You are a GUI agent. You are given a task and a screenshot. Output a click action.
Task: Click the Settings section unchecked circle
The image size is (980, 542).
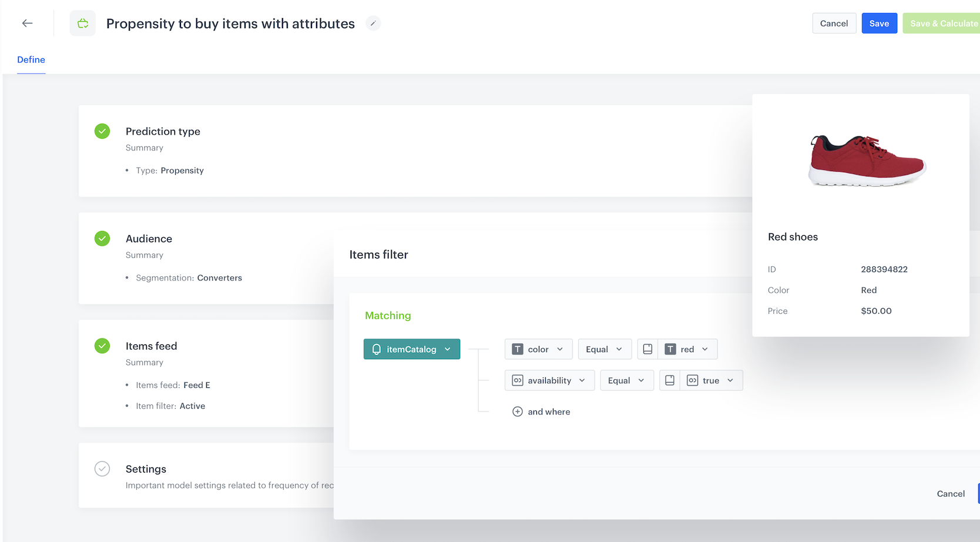[x=102, y=469]
